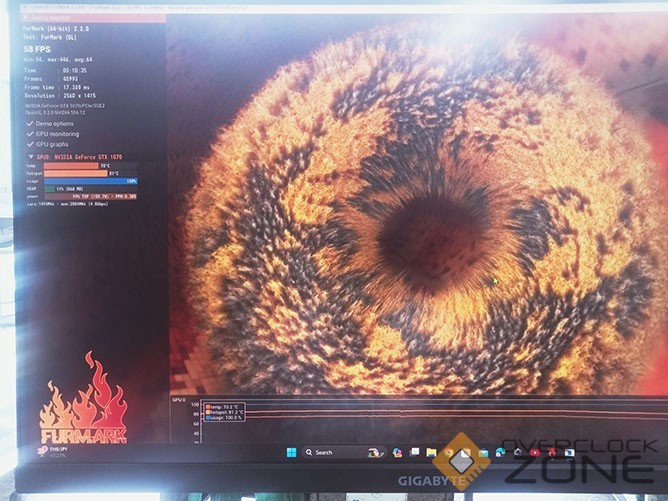The width and height of the screenshot is (668, 501).
Task: Click the hotspot entry in graph legend
Action: click(225, 412)
